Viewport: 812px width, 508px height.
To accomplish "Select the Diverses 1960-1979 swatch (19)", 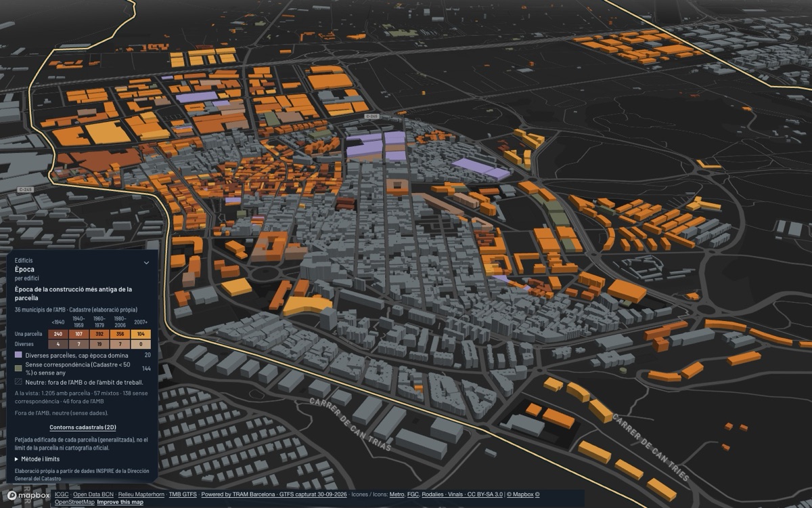I will (x=99, y=344).
